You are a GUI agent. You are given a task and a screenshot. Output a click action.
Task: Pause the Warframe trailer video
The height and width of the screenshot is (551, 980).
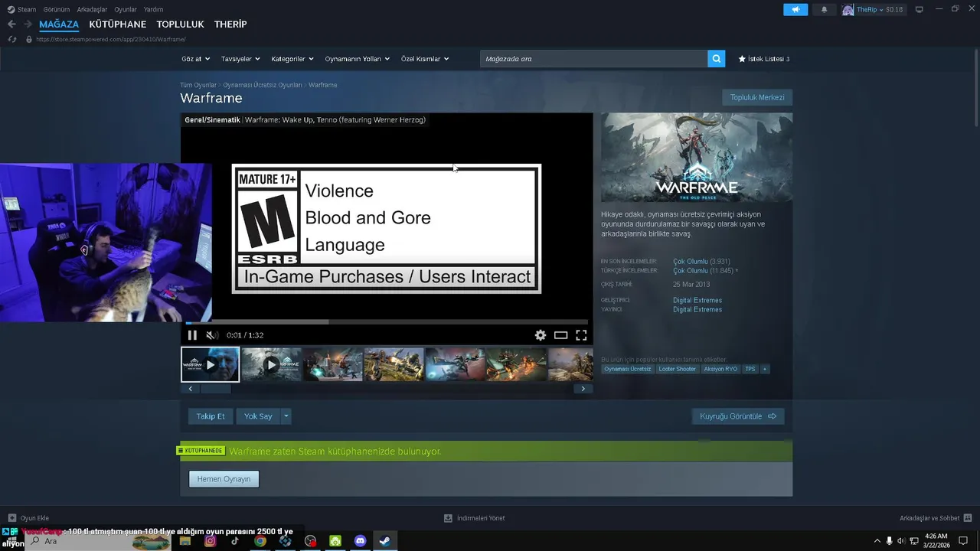pos(192,335)
